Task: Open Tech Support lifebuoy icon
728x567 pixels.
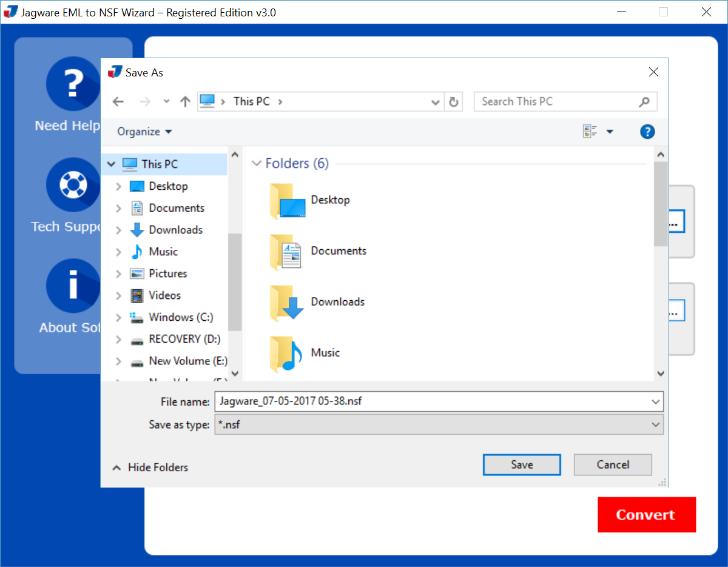Action: (73, 185)
